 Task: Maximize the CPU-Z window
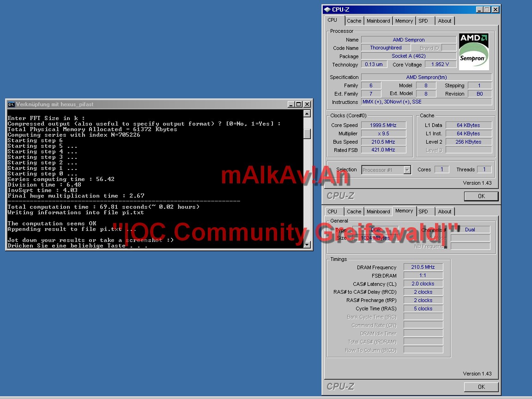coord(487,10)
